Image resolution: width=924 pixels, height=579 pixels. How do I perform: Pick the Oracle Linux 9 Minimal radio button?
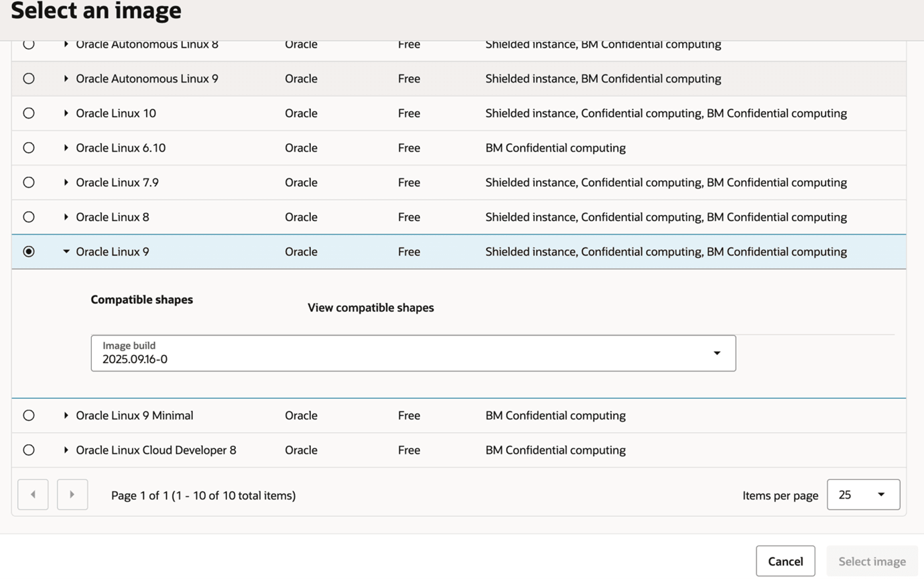click(x=29, y=415)
